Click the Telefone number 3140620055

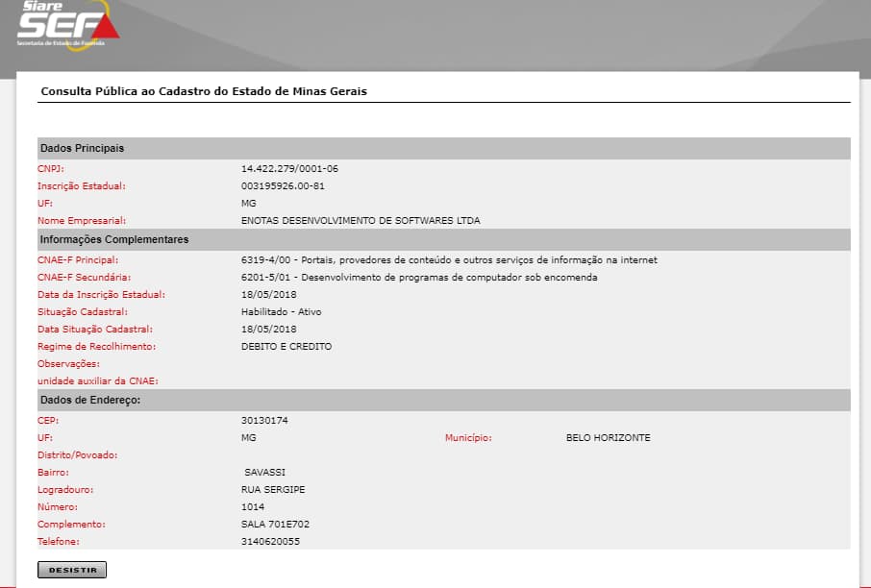click(x=270, y=542)
